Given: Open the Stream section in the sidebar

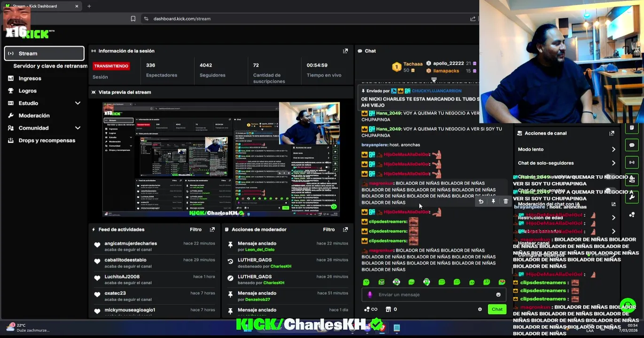Looking at the screenshot, I should [44, 54].
